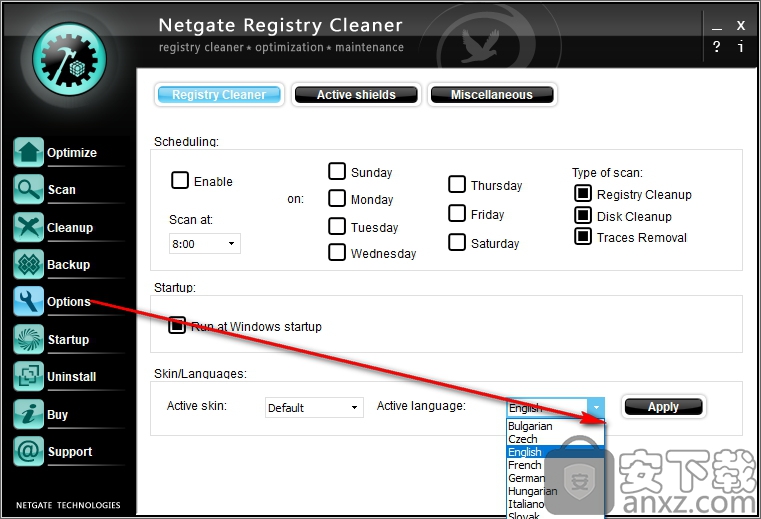This screenshot has height=519, width=761.
Task: Open the Scan section label
Action: click(x=62, y=189)
